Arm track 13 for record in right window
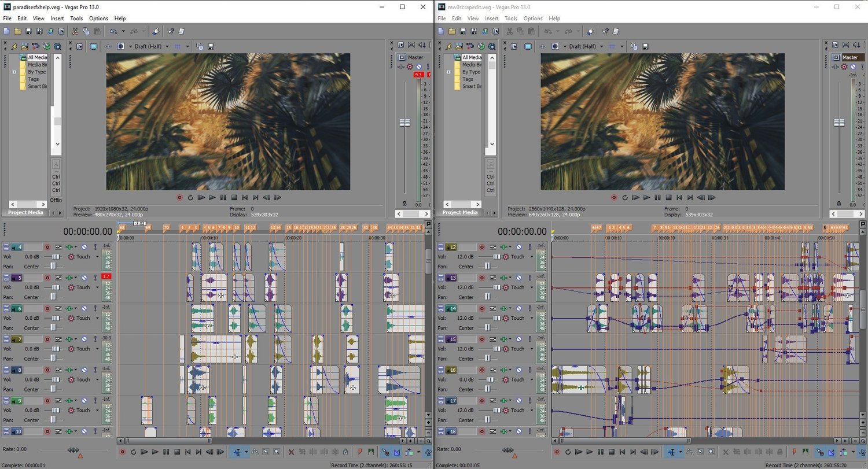This screenshot has width=868, height=469. [481, 278]
